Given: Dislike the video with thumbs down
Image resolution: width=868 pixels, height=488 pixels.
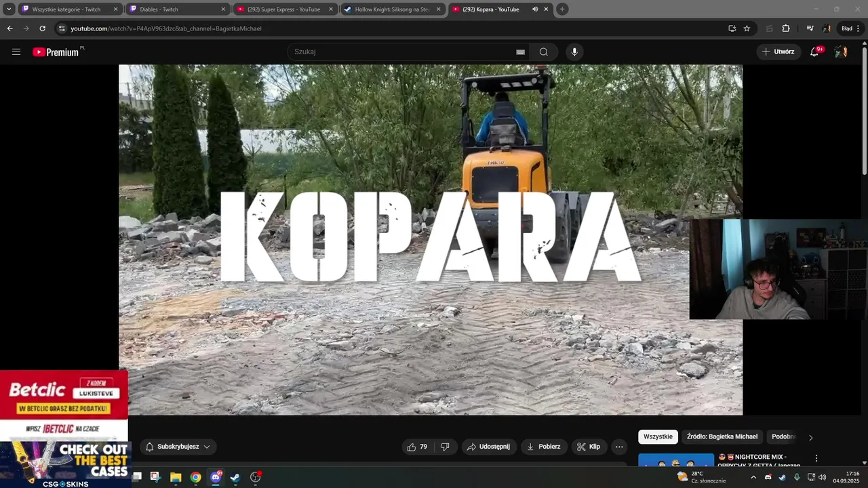Looking at the screenshot, I should 446,447.
